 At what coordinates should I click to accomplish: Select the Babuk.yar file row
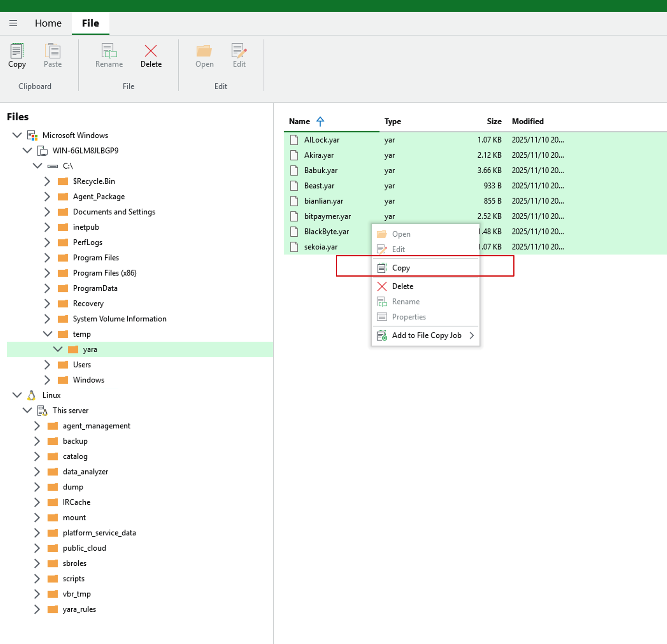320,170
